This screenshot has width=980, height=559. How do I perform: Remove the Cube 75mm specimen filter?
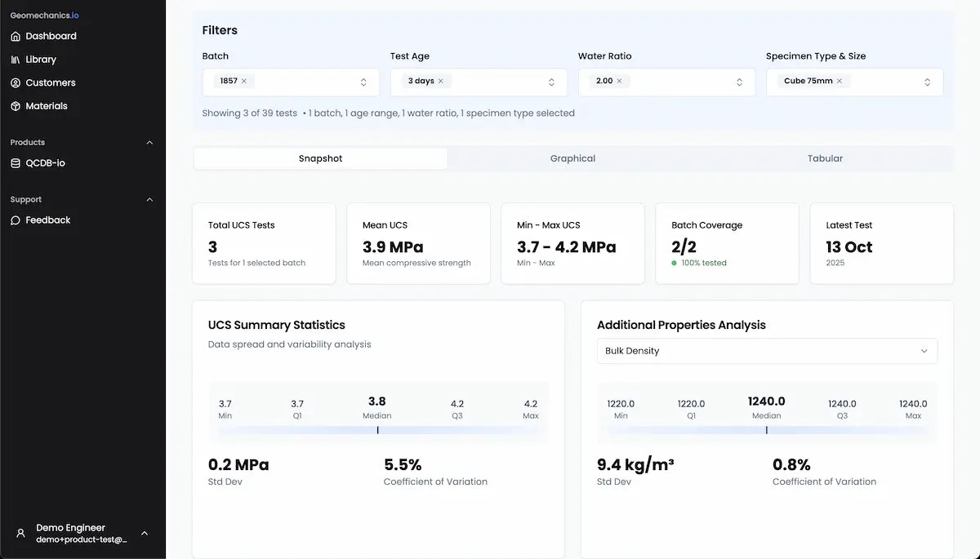[x=840, y=82]
